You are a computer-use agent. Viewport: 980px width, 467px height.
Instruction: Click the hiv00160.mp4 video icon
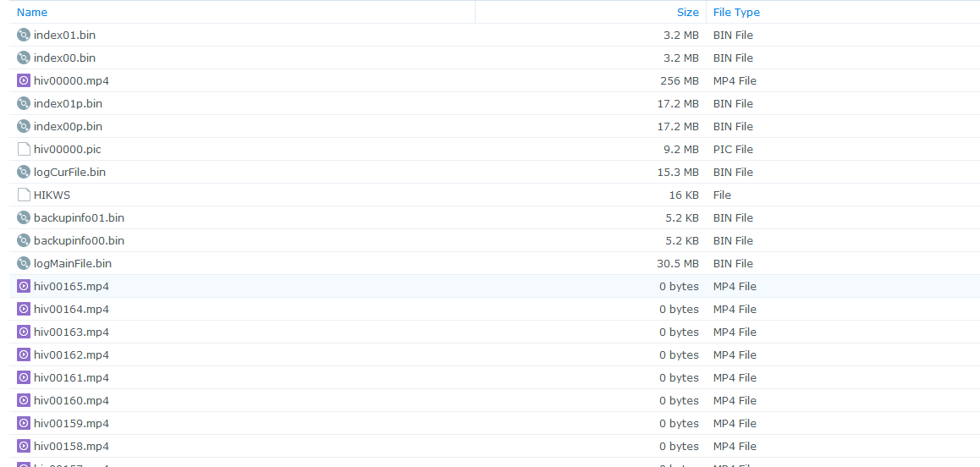[24, 401]
